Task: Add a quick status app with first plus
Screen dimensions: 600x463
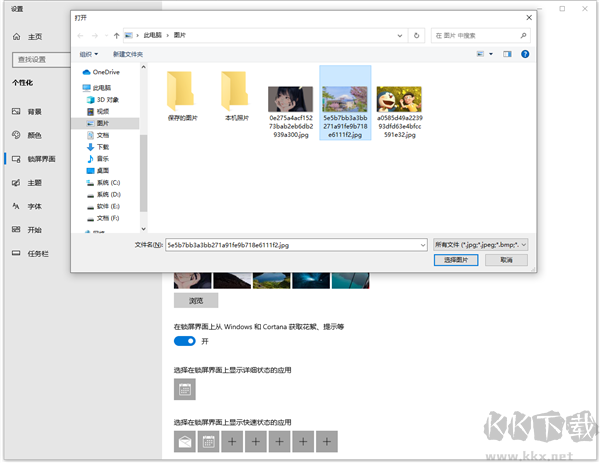Action: [232, 442]
